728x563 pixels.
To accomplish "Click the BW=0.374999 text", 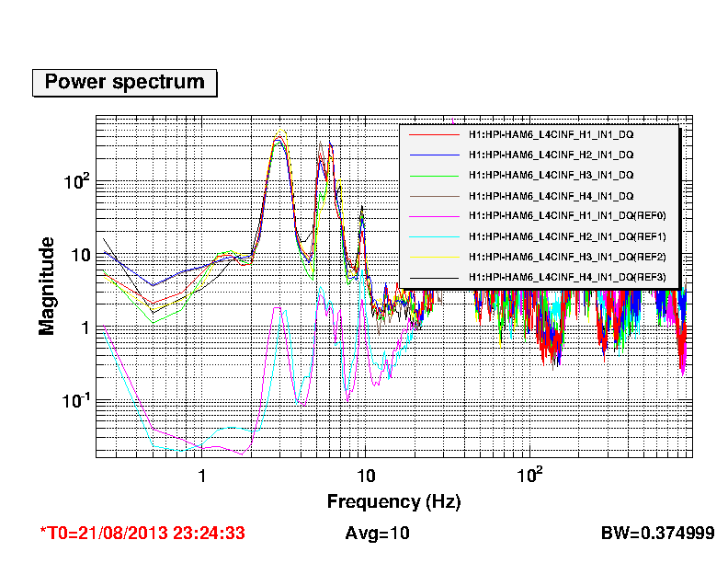I will (657, 533).
